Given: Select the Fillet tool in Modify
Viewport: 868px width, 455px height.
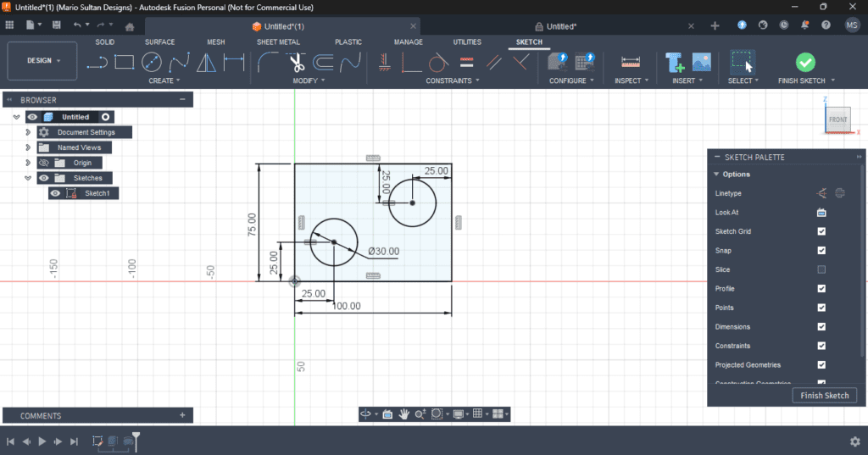Looking at the screenshot, I should click(x=268, y=62).
